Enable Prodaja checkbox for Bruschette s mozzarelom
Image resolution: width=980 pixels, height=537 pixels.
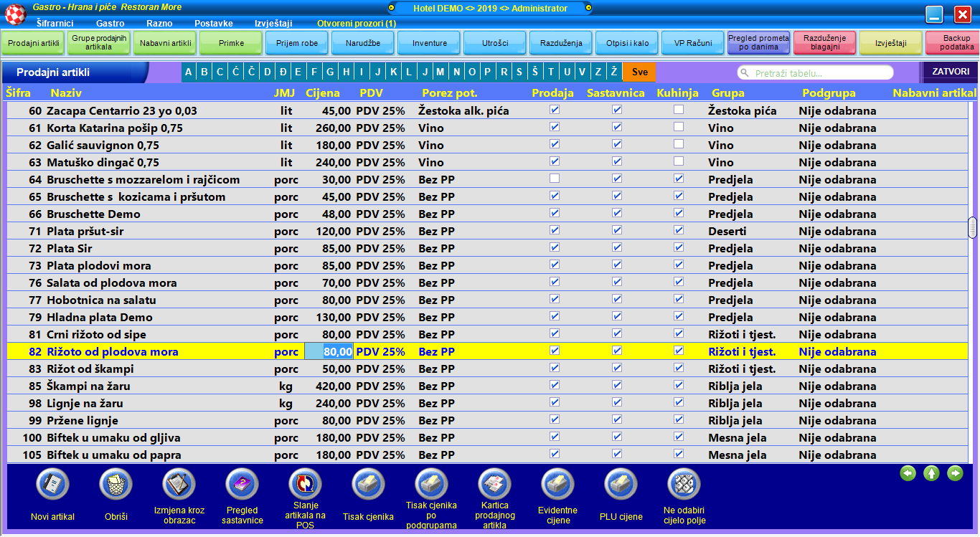point(554,179)
